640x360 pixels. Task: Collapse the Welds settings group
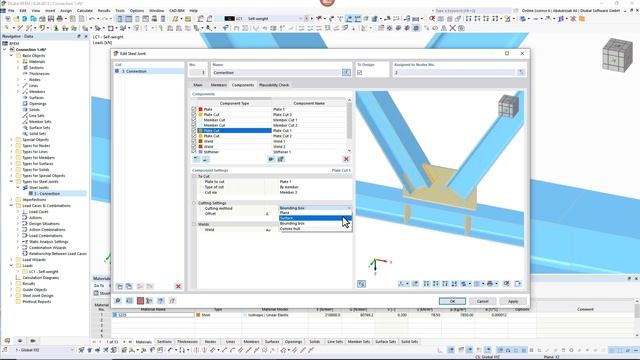coord(194,224)
